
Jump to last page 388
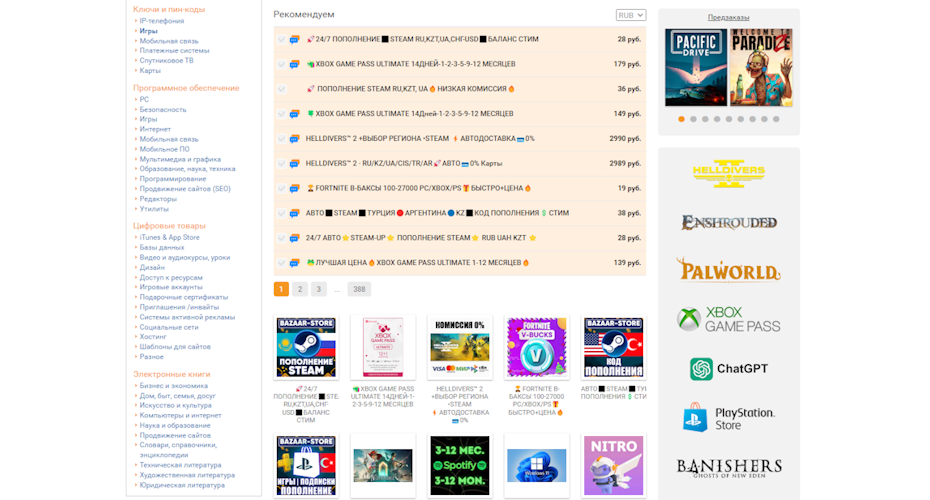click(359, 289)
